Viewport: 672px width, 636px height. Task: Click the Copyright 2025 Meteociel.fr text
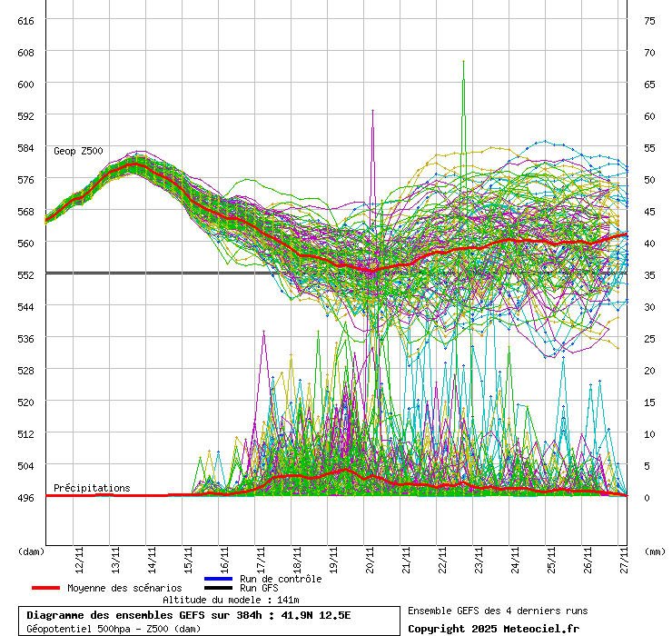coord(493,628)
